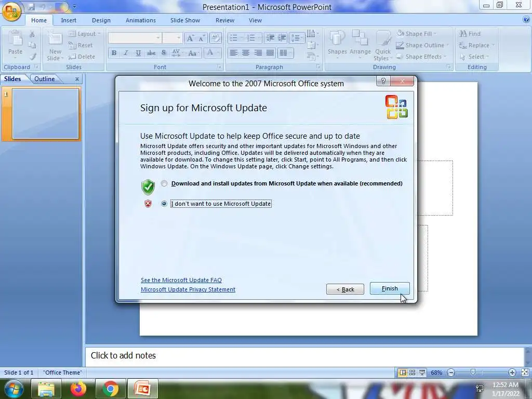Image resolution: width=532 pixels, height=399 pixels.
Task: Apply Text Shadow formatting
Action: tap(164, 53)
